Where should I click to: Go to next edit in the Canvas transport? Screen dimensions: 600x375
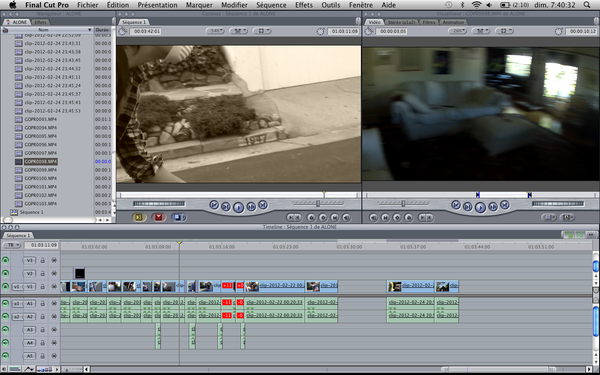coord(262,205)
